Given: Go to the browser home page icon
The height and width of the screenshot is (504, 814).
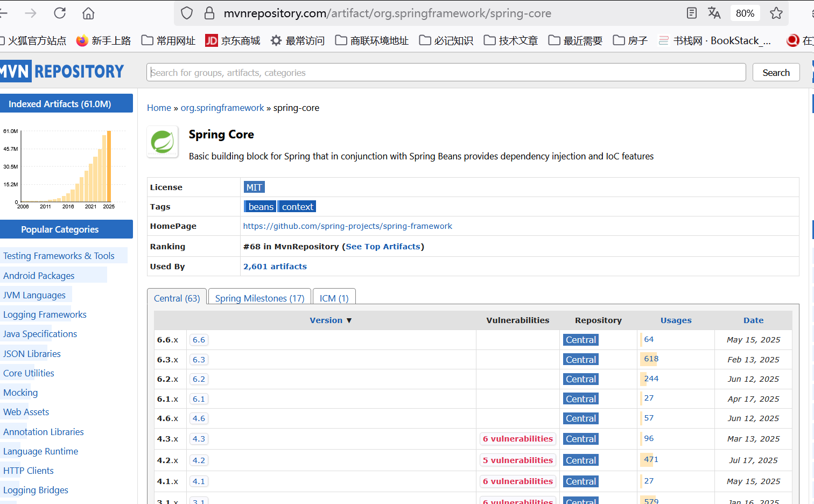Looking at the screenshot, I should point(88,13).
